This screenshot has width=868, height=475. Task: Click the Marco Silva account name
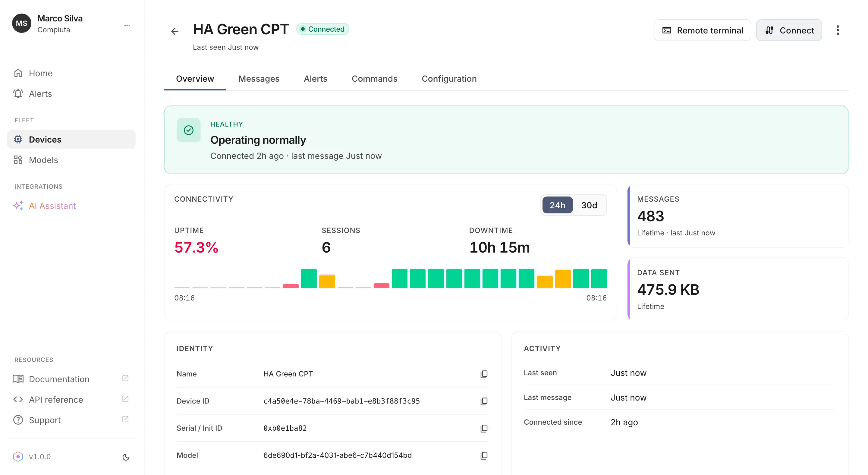click(x=60, y=18)
